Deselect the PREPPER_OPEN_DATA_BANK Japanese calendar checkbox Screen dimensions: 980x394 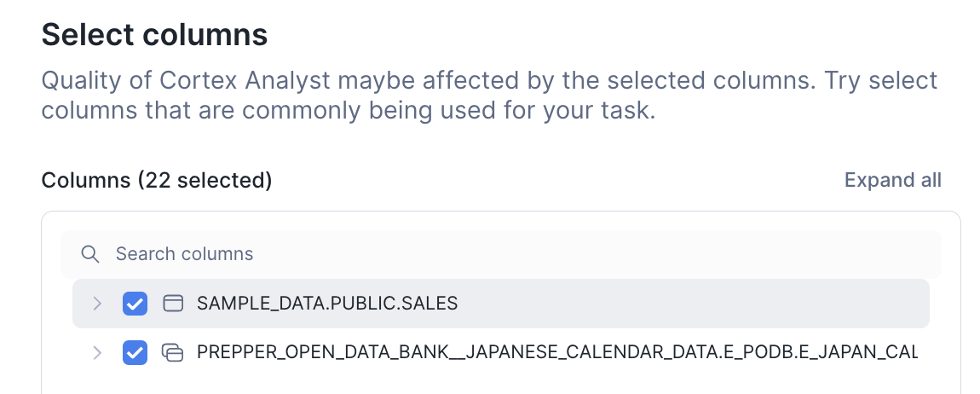(135, 353)
